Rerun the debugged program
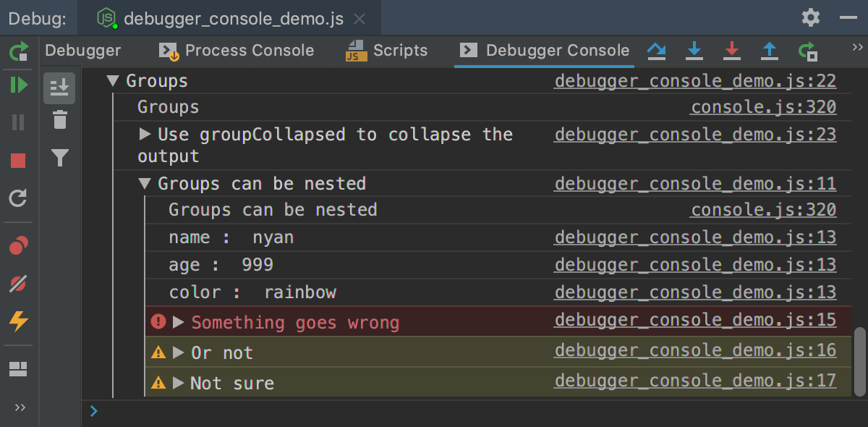 [19, 51]
